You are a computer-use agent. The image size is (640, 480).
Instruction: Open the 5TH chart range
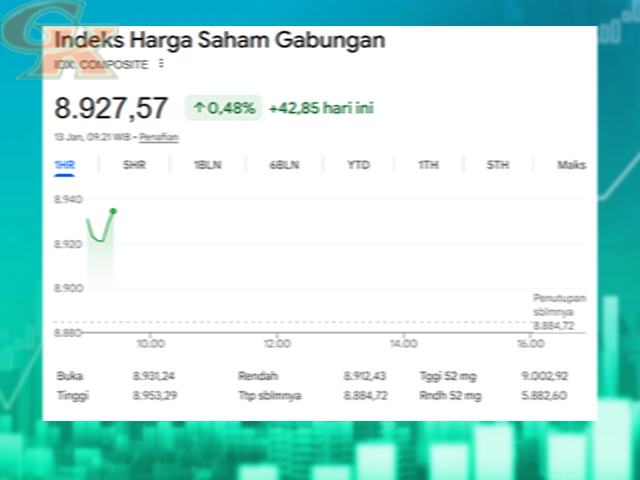click(x=498, y=165)
